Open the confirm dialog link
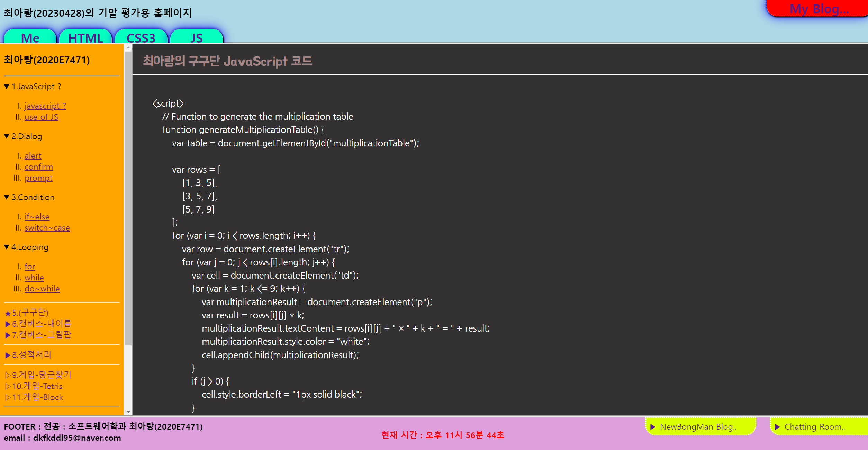This screenshot has width=868, height=450. coord(38,167)
